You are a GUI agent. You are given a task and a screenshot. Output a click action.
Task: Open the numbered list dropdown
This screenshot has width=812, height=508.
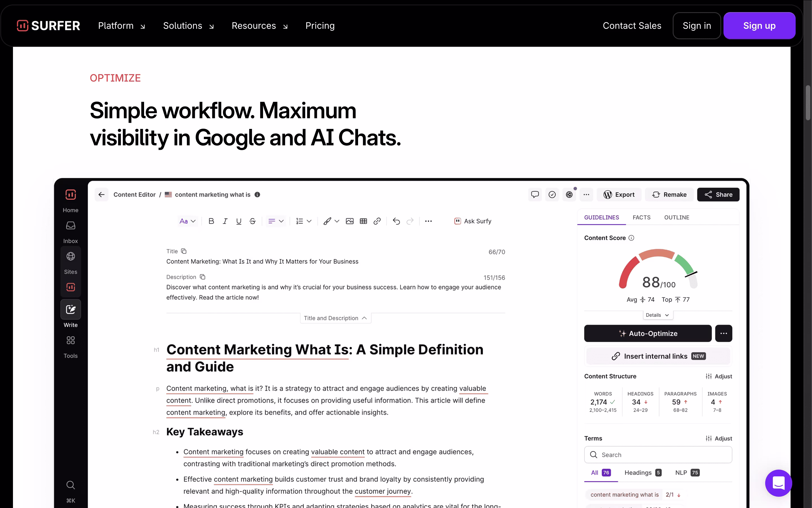(304, 221)
